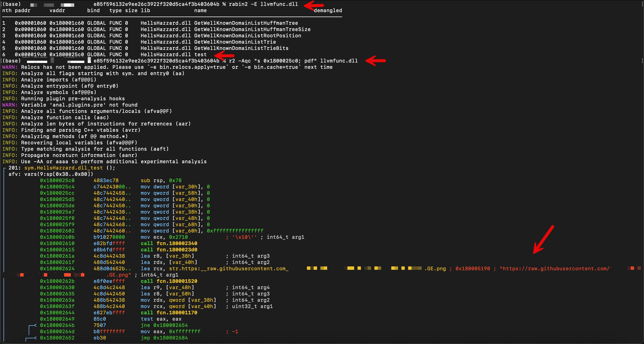Select export name GetWellKnownDomainListTrie
644x344 pixels.
pos(235,42)
